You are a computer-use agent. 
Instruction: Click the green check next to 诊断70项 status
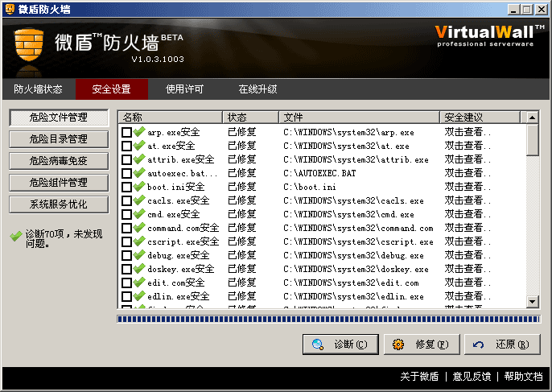point(16,236)
